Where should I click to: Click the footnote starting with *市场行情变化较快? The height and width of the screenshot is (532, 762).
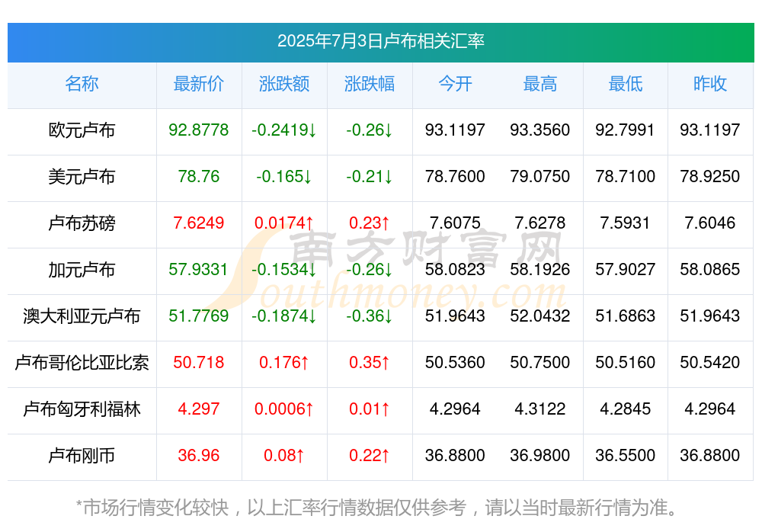(x=377, y=508)
